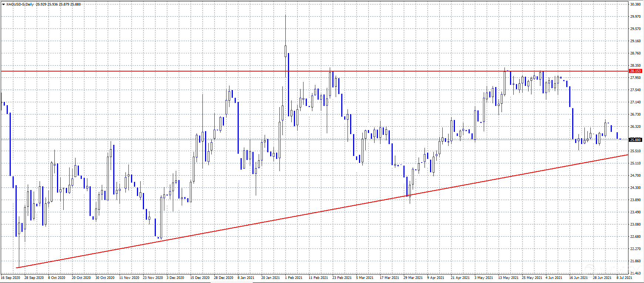Click the 30.380 price scale value
The height and width of the screenshot is (283, 644).
(x=635, y=4)
